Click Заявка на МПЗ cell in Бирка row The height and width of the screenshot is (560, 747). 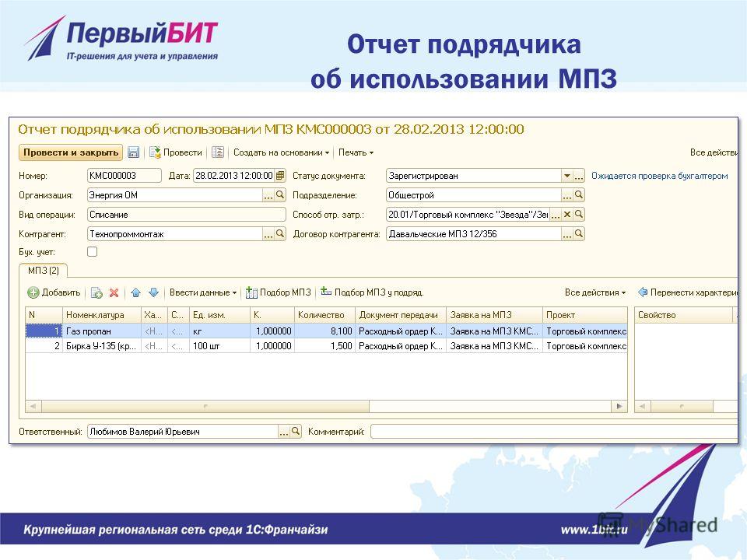click(x=495, y=345)
